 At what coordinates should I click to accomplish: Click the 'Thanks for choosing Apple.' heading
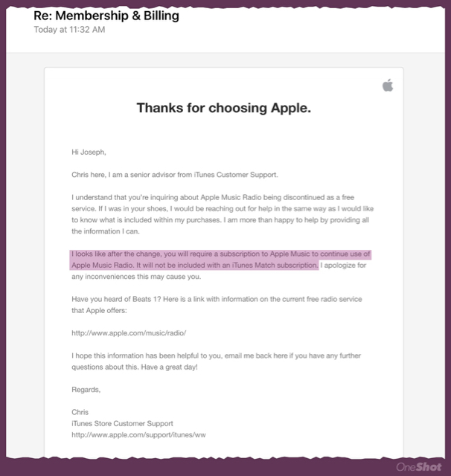(x=223, y=109)
